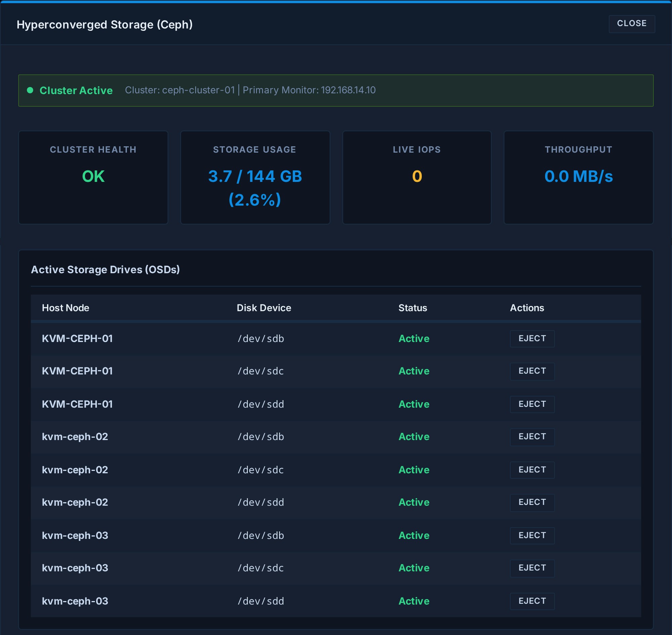Click the Host Node column header
The image size is (672, 635).
click(x=66, y=308)
